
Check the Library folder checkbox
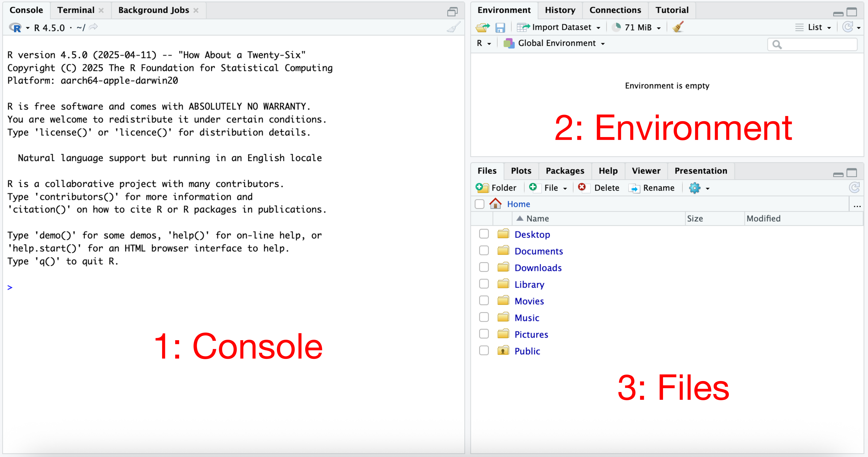tap(484, 284)
